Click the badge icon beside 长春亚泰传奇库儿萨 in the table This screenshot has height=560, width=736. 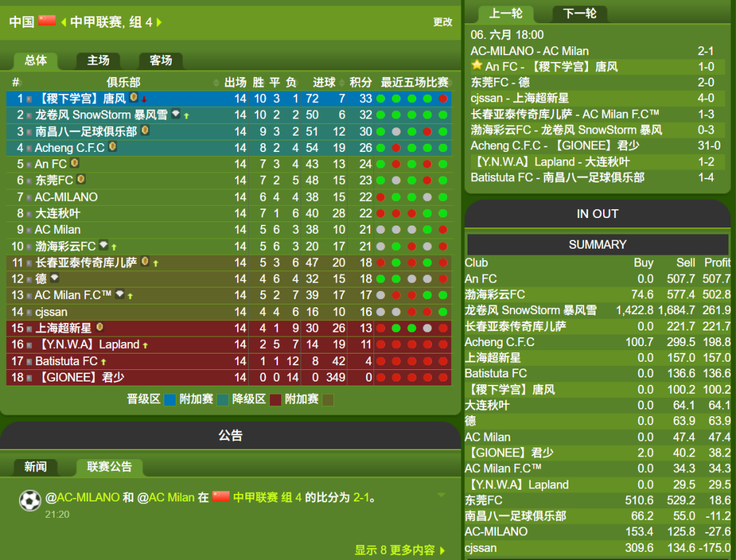point(145,261)
